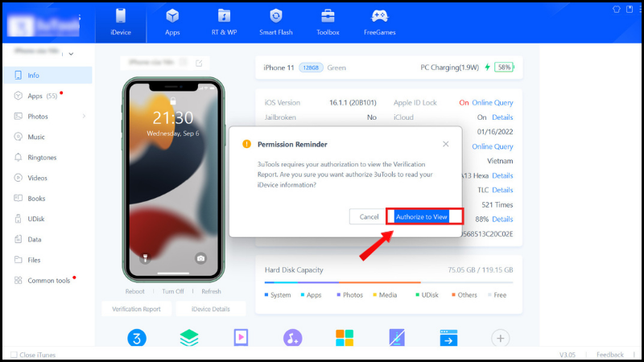Viewport: 644px width, 362px height.
Task: Click the green layers backup icon
Action: tap(189, 338)
